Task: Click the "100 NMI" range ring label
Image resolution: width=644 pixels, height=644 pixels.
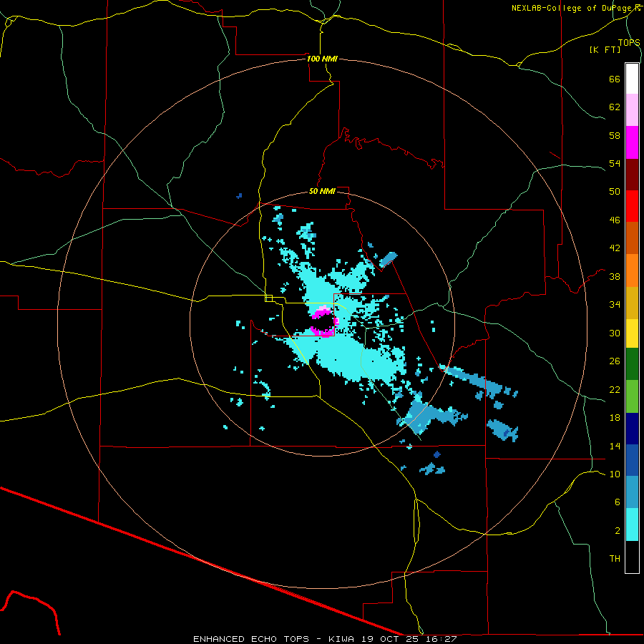Action: click(x=322, y=59)
